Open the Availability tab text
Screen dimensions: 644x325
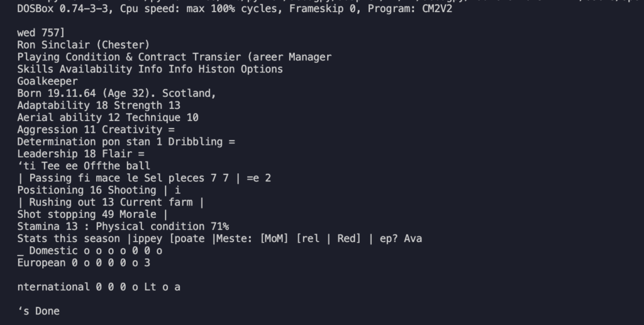96,69
